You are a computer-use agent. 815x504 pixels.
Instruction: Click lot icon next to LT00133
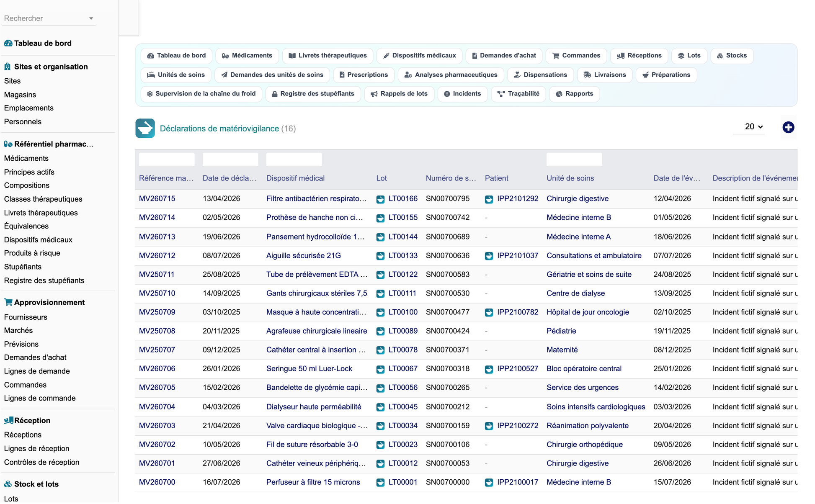point(380,256)
